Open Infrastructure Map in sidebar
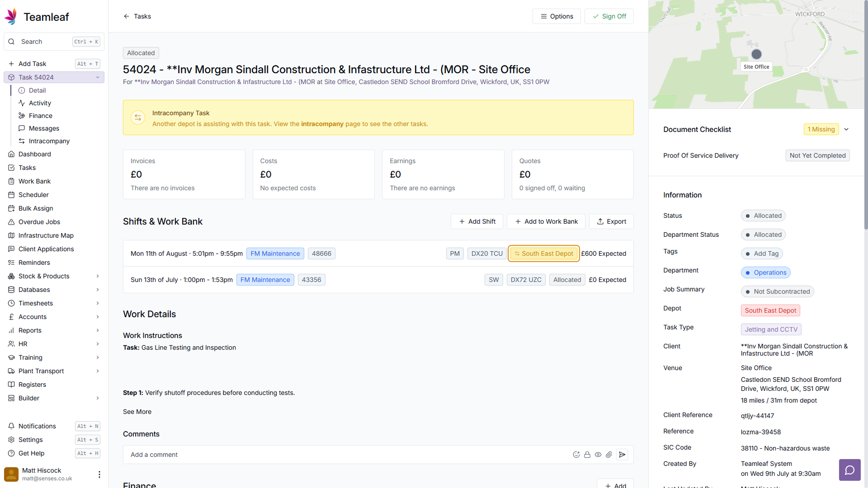 (54, 235)
